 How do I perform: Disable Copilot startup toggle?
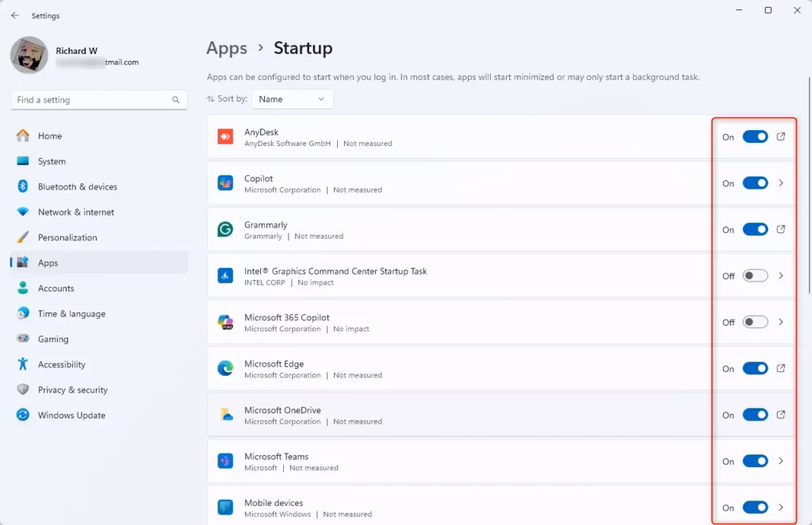(755, 182)
